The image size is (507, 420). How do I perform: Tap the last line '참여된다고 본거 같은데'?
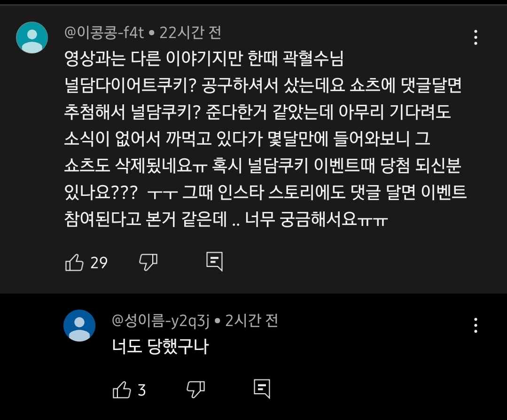[146, 219]
